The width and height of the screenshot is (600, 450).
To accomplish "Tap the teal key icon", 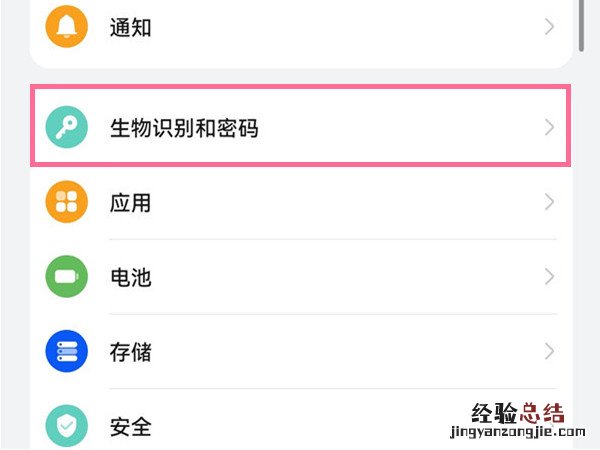I will point(68,128).
